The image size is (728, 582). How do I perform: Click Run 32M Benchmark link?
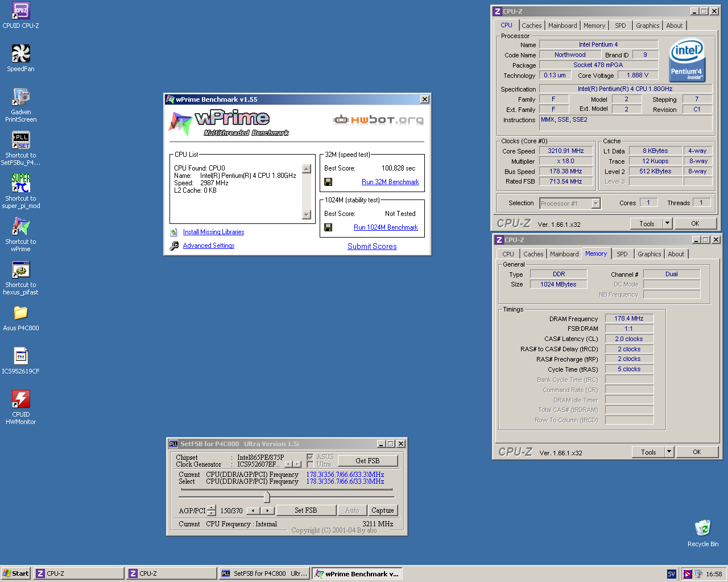click(390, 182)
